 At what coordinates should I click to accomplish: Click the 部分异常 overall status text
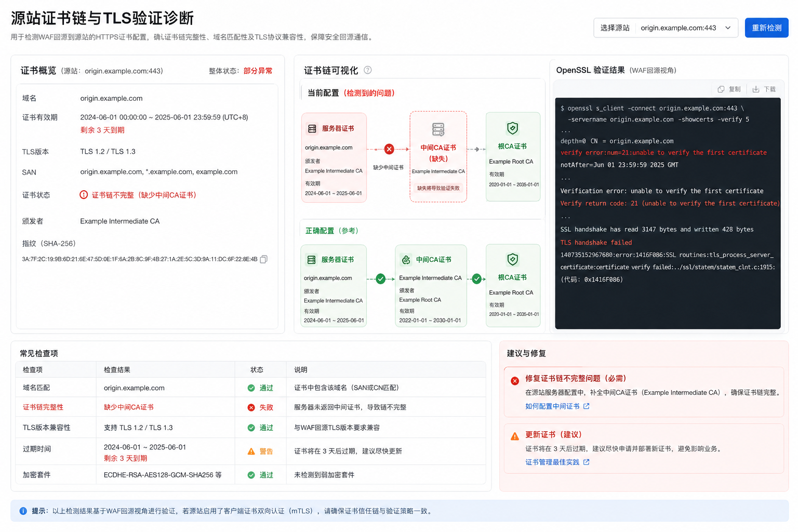(x=258, y=71)
